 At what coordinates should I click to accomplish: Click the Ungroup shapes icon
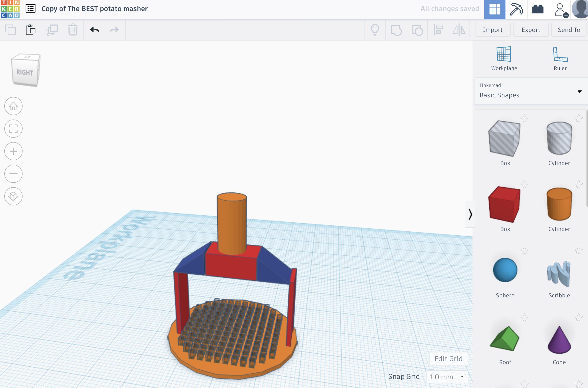click(417, 30)
